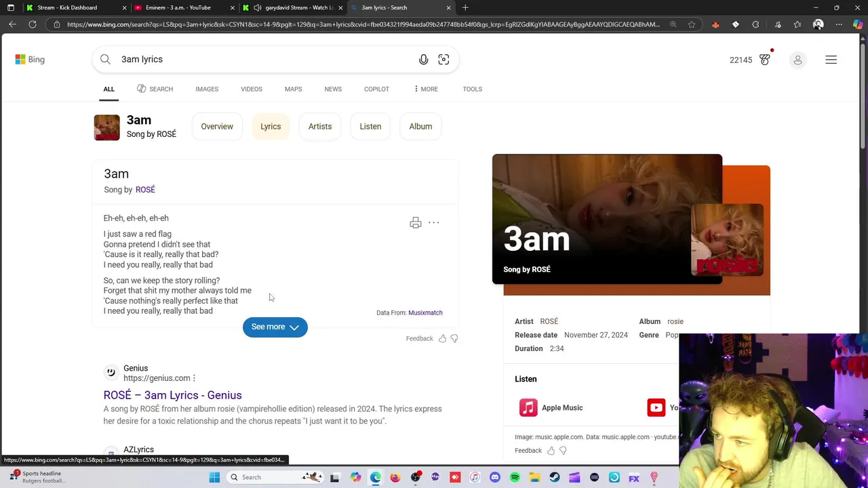Viewport: 868px width, 488px height.
Task: Open Edge Copilot sidebar icon
Action: 858,24
